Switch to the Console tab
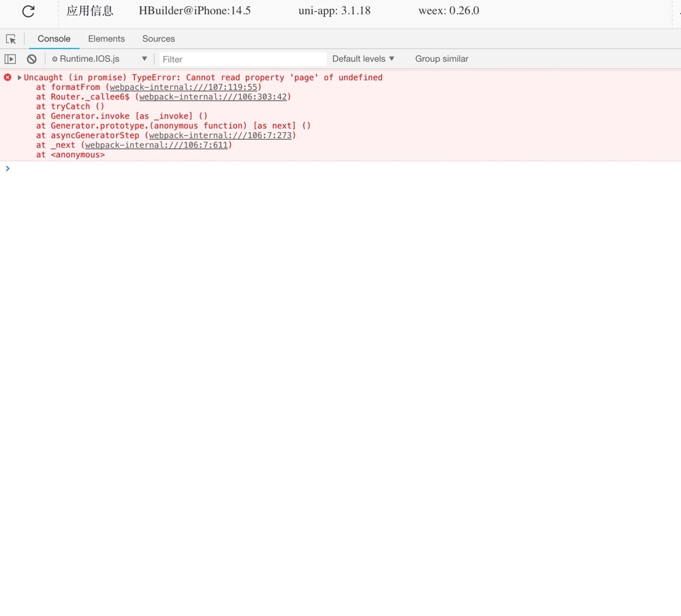Screen dimensions: 681x616 (x=54, y=39)
